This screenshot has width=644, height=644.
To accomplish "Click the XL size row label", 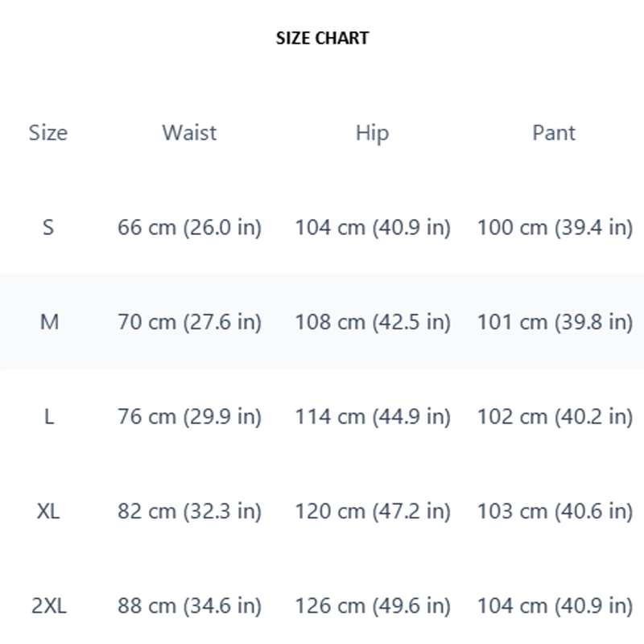I will (x=48, y=511).
